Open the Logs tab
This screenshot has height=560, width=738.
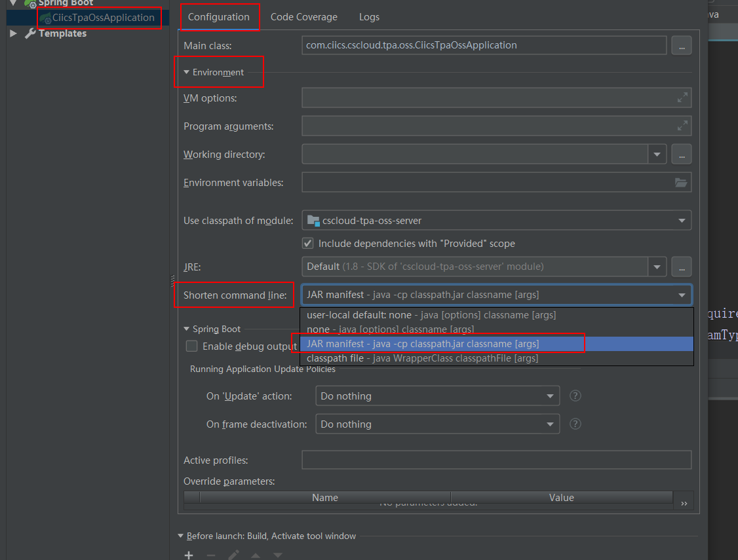click(x=369, y=16)
